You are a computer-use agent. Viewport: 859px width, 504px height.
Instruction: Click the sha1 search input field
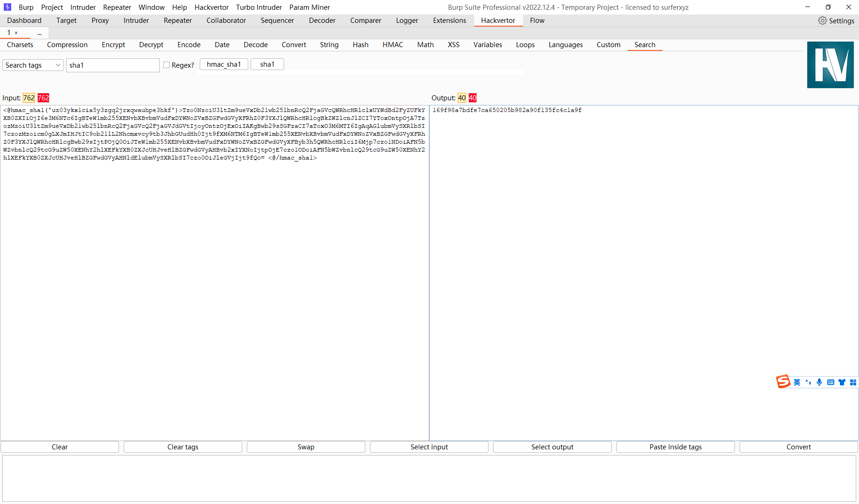(113, 65)
